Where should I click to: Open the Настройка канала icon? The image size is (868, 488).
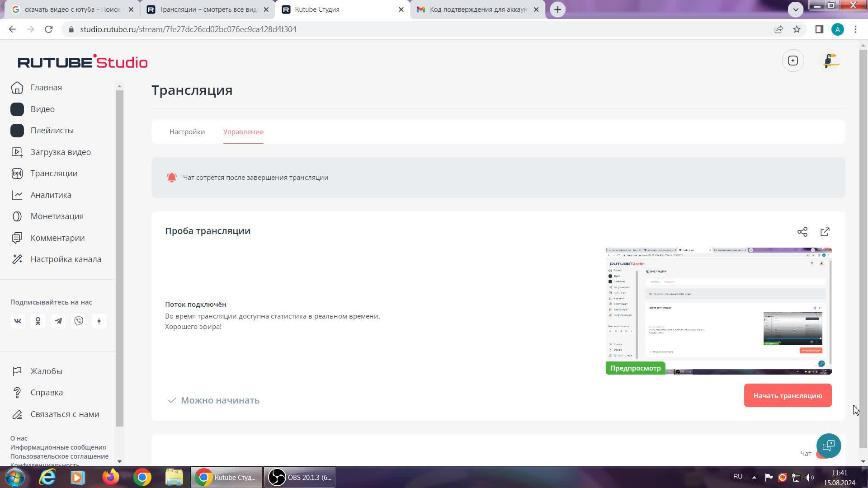tap(17, 259)
